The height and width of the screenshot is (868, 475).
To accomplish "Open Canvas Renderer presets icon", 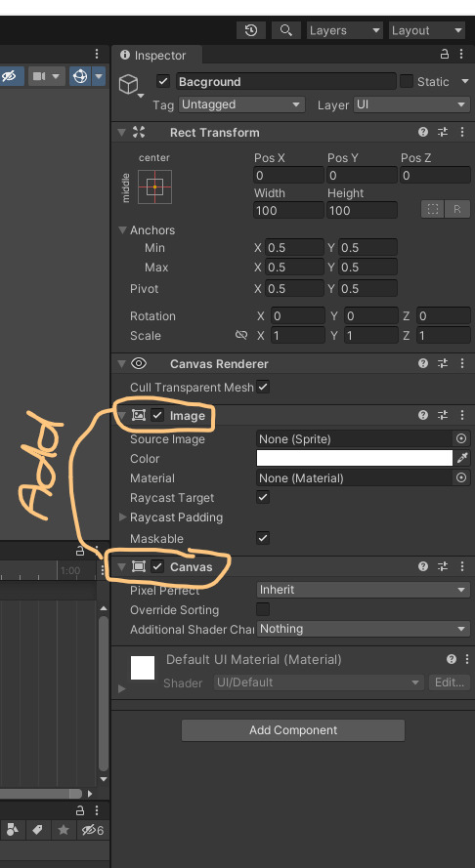I will (x=443, y=363).
